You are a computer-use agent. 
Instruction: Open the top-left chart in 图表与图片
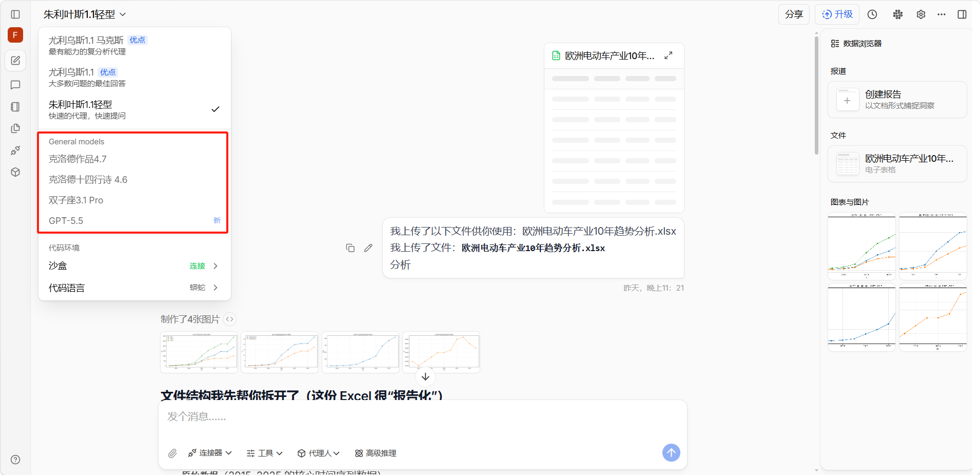[861, 246]
